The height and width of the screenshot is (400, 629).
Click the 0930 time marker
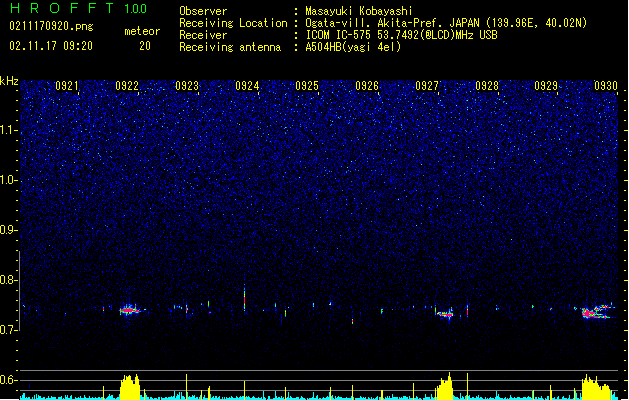606,86
